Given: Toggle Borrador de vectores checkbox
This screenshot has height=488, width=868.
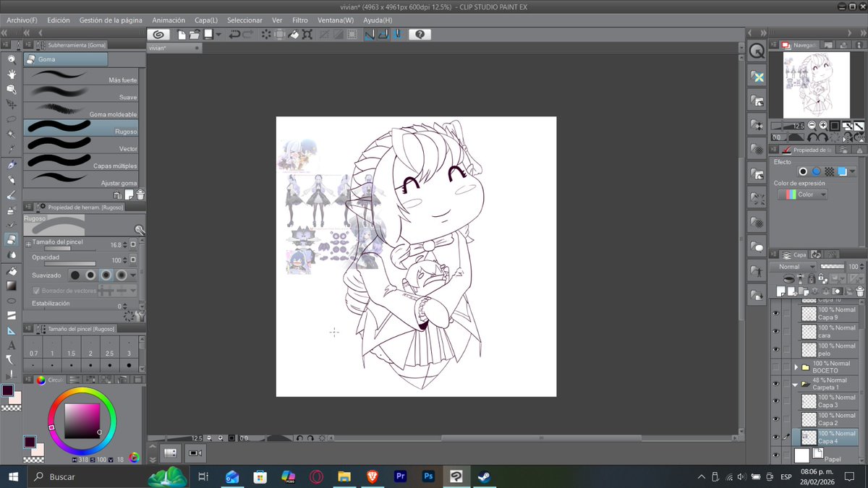Looking at the screenshot, I should pyautogui.click(x=36, y=291).
